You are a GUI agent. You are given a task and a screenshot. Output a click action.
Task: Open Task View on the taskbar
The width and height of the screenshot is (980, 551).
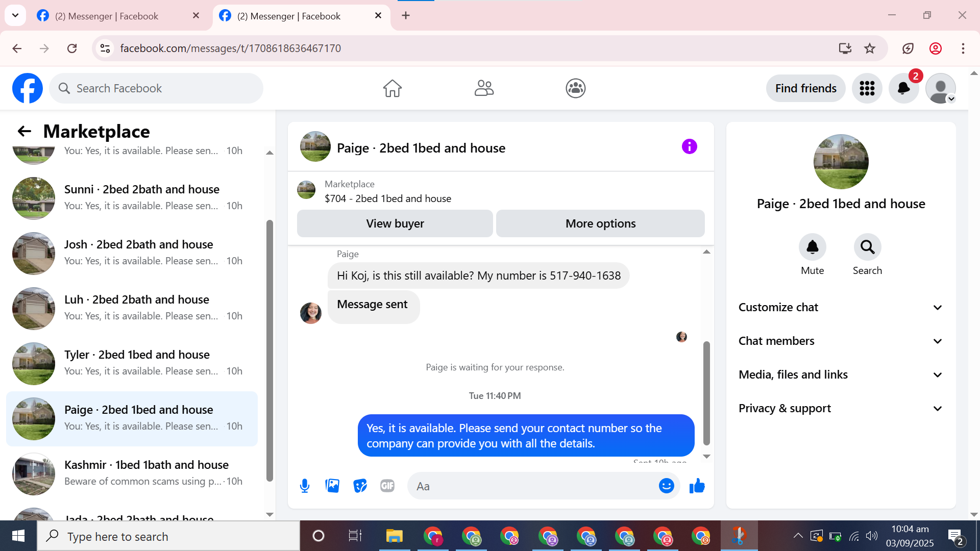tap(355, 536)
